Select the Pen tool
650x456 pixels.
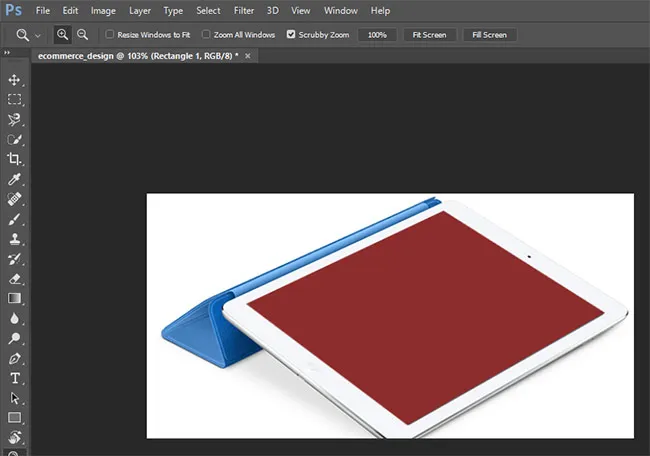coord(14,358)
